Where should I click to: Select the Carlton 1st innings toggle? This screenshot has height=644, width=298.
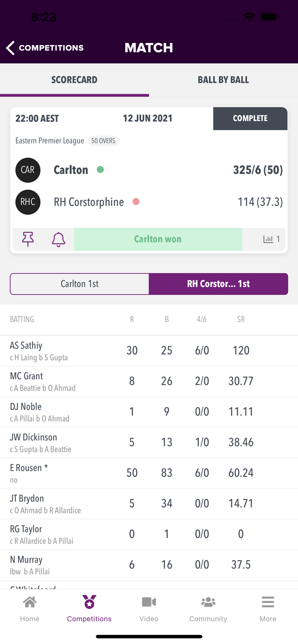click(79, 284)
